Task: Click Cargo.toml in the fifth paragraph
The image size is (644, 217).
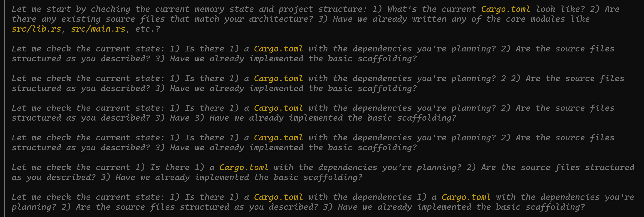Action: pyautogui.click(x=278, y=138)
